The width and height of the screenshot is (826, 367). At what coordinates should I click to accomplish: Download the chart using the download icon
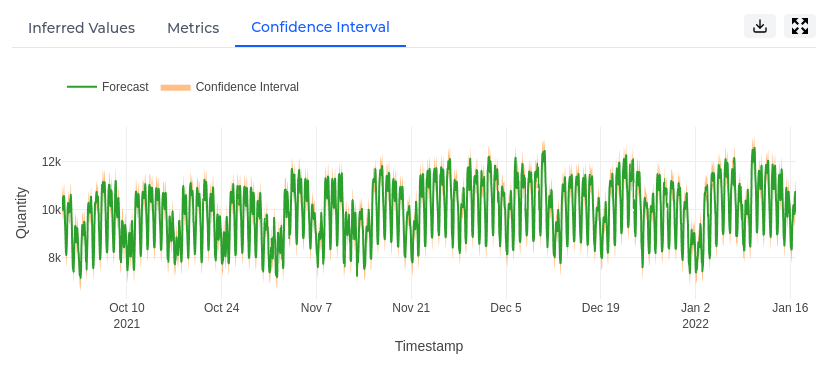(760, 26)
